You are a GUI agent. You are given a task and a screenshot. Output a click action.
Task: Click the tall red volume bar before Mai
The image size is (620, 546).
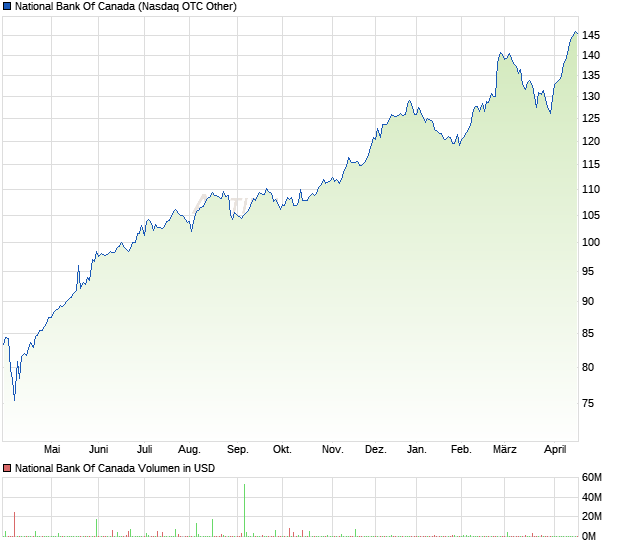point(15,524)
